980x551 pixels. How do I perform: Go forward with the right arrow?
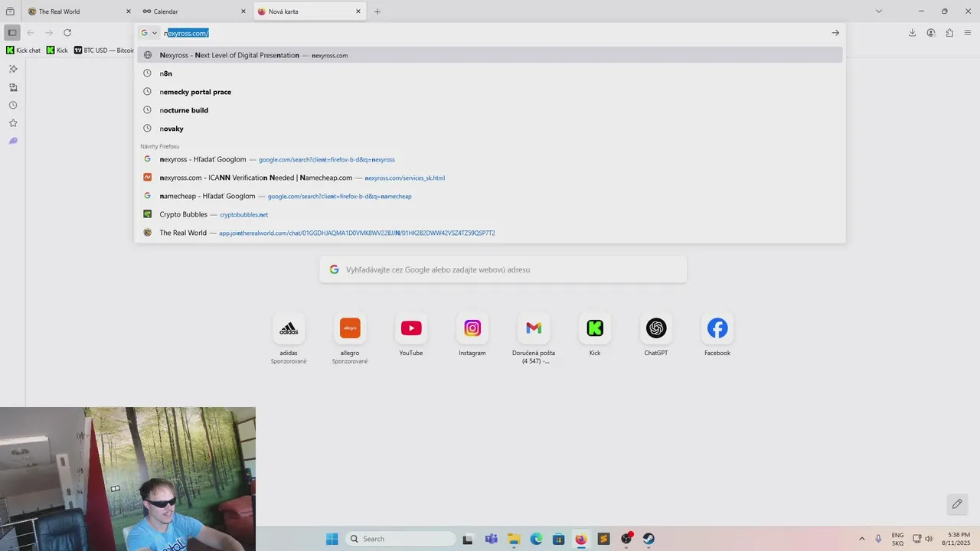tap(49, 33)
